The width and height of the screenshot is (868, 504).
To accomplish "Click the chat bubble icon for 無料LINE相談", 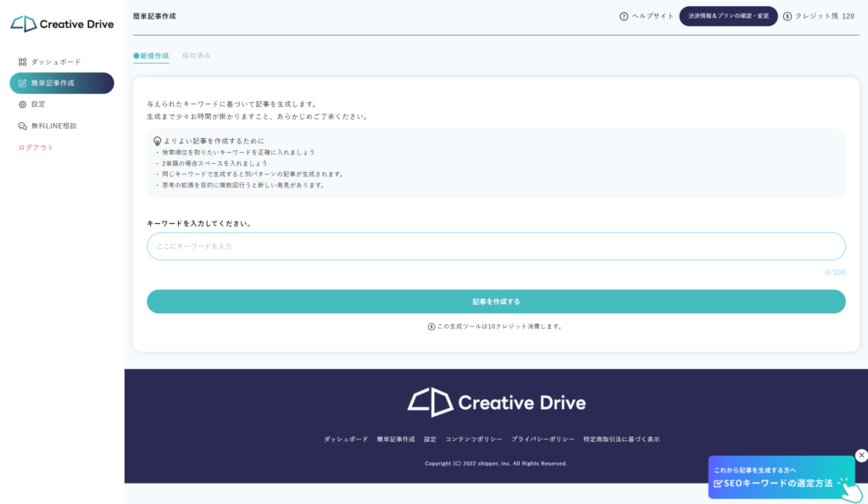I will (x=22, y=125).
